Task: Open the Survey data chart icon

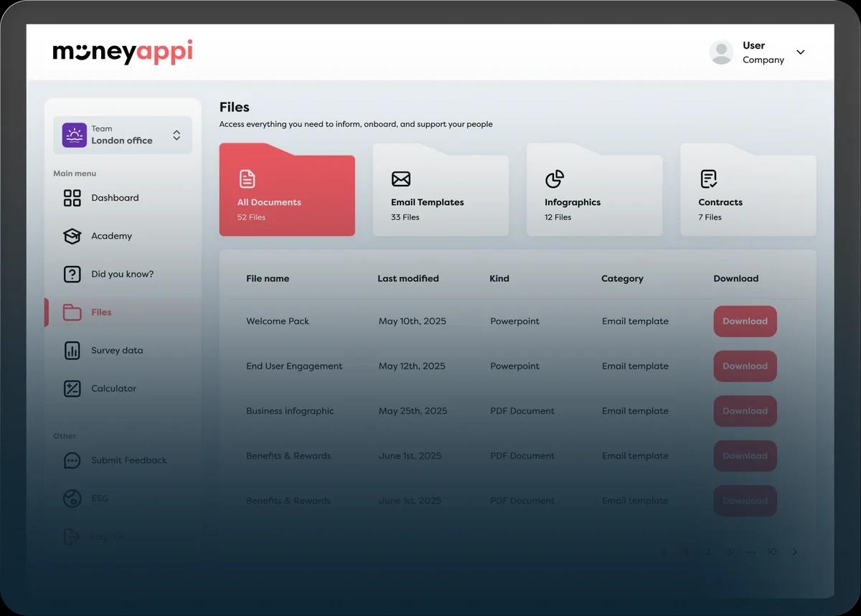Action: 72,351
